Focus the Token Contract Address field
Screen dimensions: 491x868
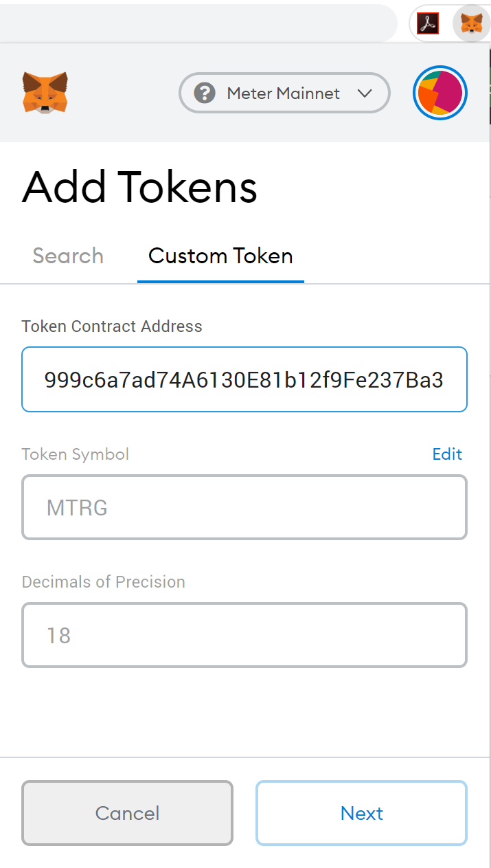(244, 379)
